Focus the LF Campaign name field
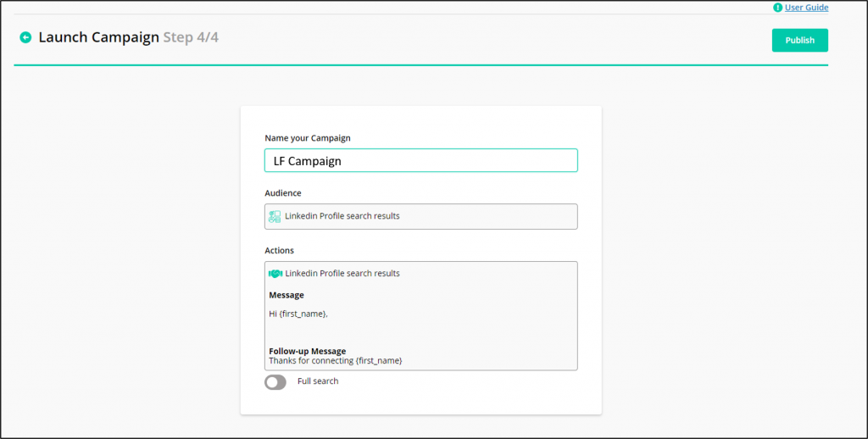The height and width of the screenshot is (439, 868). 421,160
